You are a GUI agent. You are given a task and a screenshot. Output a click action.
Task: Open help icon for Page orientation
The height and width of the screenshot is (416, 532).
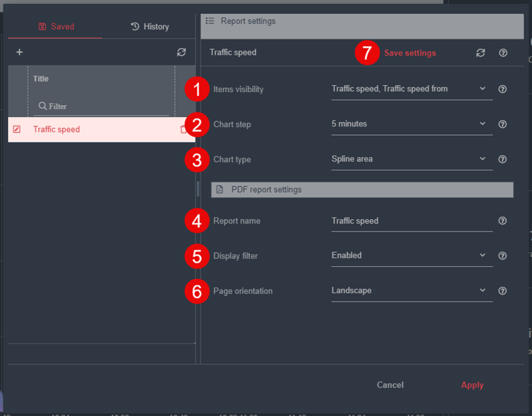point(503,291)
